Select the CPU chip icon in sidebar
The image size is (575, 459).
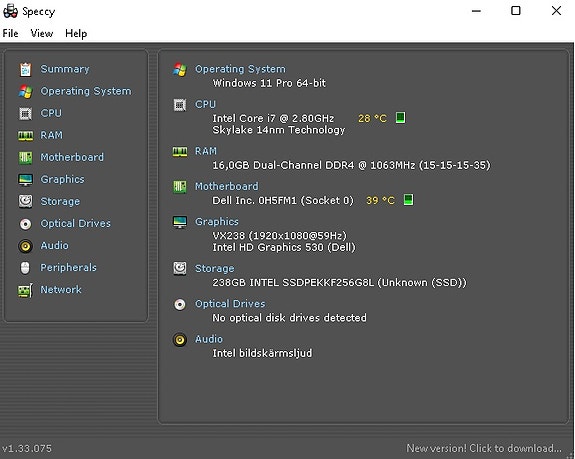(x=25, y=113)
